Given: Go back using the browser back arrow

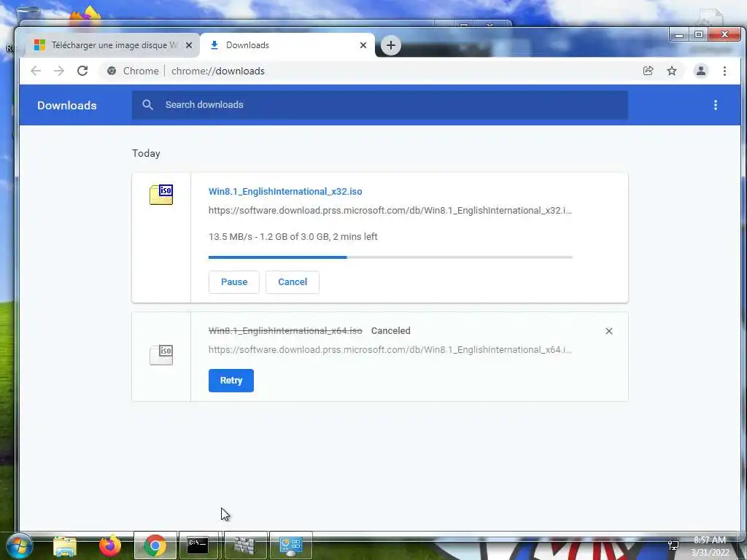Looking at the screenshot, I should point(36,71).
